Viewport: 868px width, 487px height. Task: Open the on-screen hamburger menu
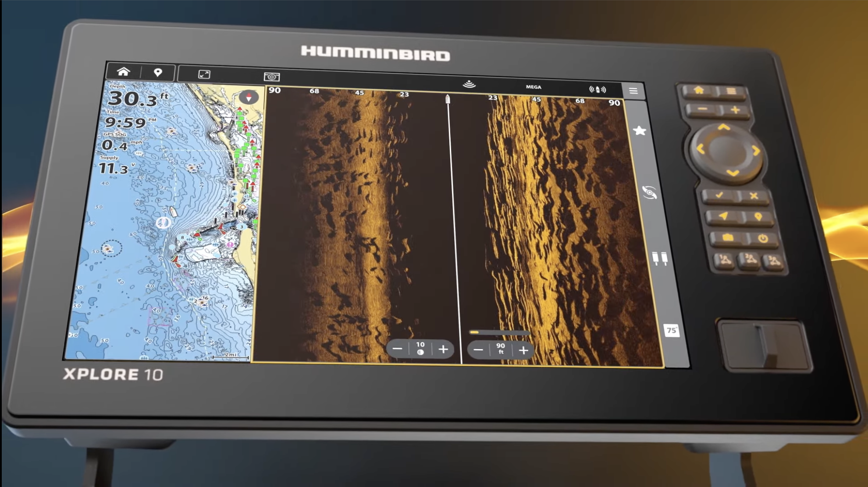[633, 91]
